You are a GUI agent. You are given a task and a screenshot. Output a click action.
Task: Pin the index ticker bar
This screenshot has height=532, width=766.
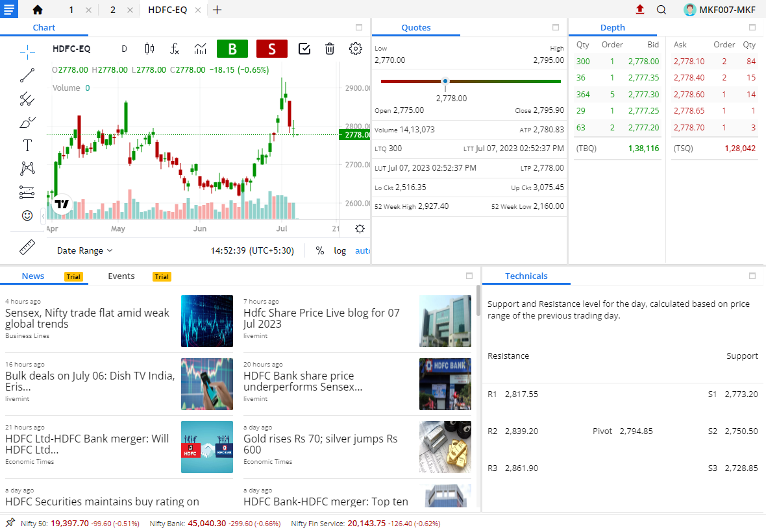[x=10, y=522]
